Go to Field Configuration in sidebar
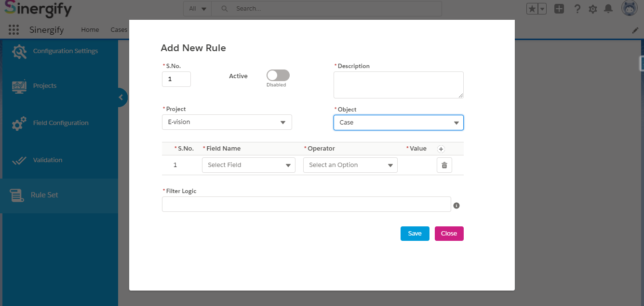 point(60,123)
